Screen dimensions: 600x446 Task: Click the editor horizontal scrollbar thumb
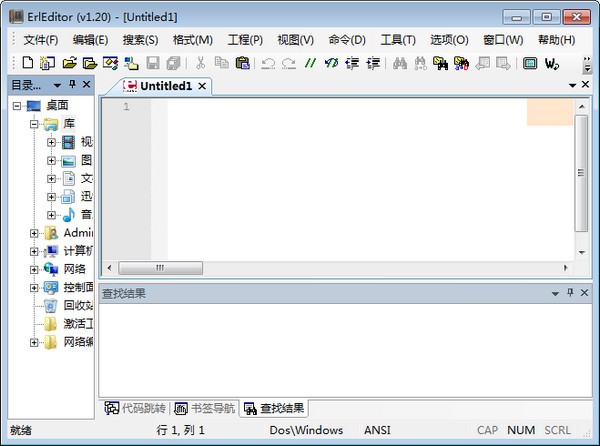coord(161,268)
